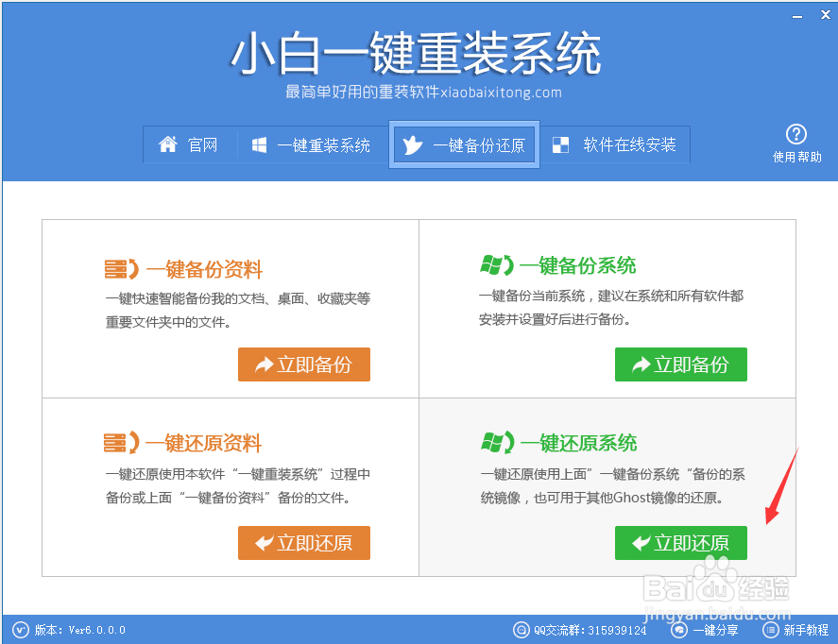
Task: Click description starting 一键备份当前系统
Action: 611,308
